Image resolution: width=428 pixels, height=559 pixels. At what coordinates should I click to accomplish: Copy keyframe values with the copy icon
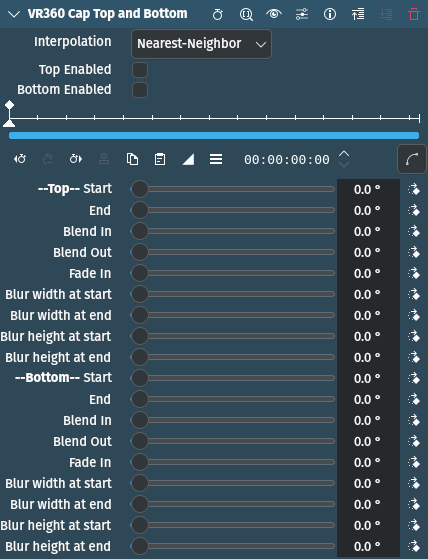pos(132,159)
